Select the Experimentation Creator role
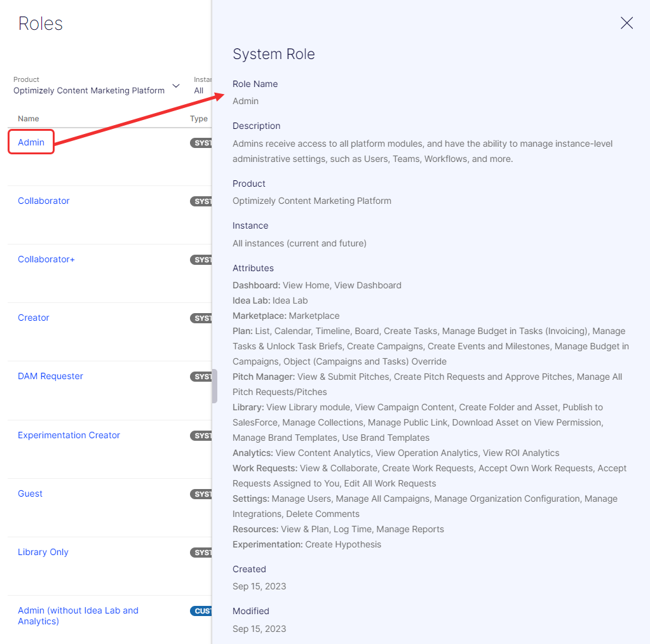 (69, 435)
